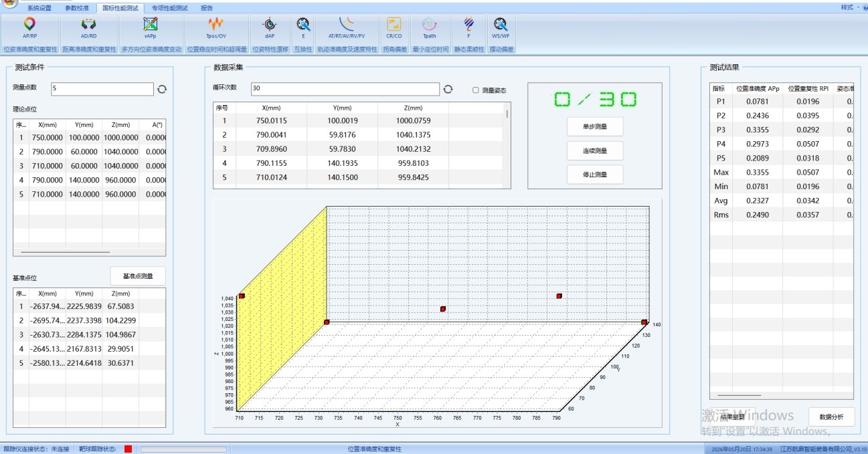Click the 数据分析 button
Screen dimensions: 868x454
click(x=832, y=417)
